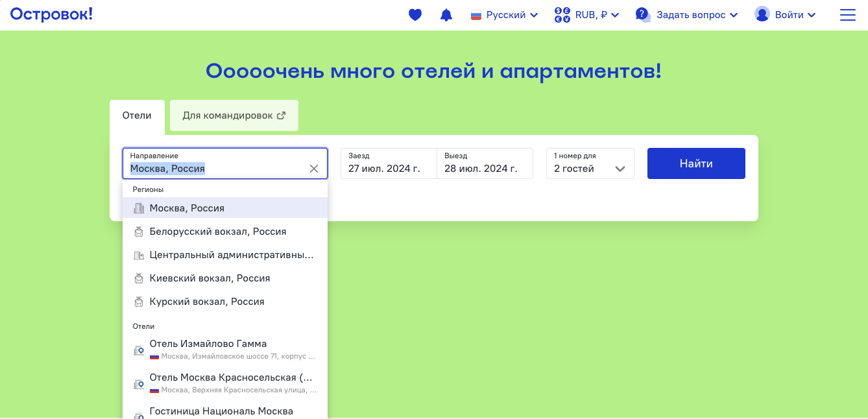The image size is (868, 419).
Task: Select suggestion Центральный административный
Action: click(225, 255)
